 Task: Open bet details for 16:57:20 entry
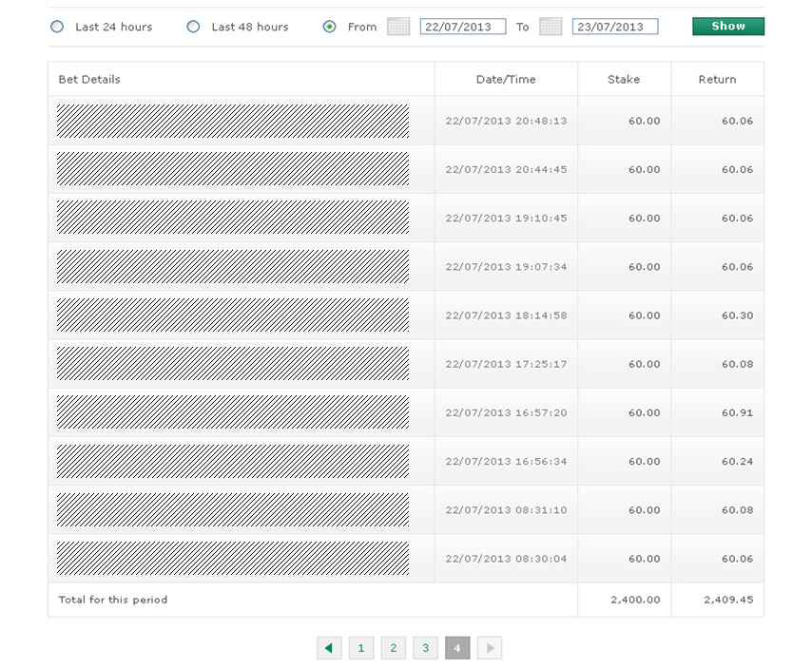pos(233,412)
